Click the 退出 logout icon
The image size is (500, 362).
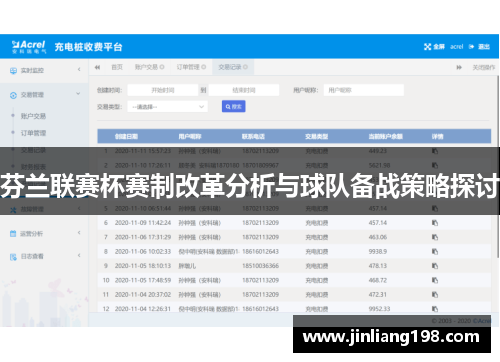(x=471, y=47)
